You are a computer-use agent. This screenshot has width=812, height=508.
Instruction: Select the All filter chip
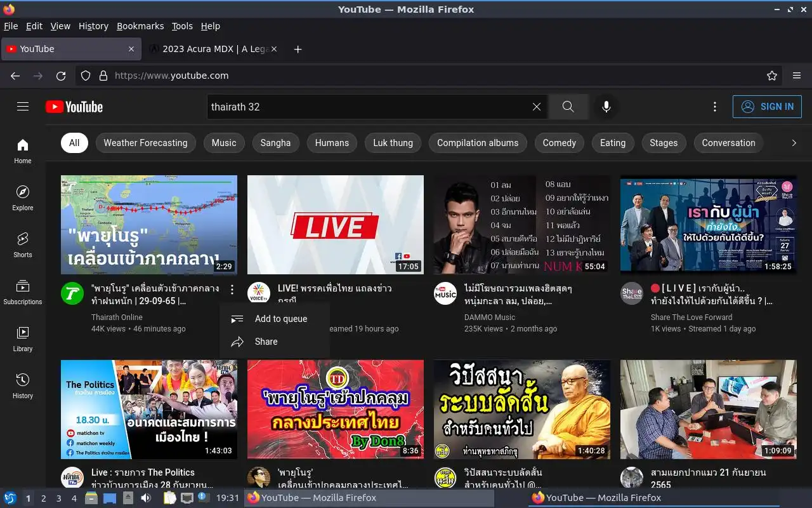coord(74,143)
